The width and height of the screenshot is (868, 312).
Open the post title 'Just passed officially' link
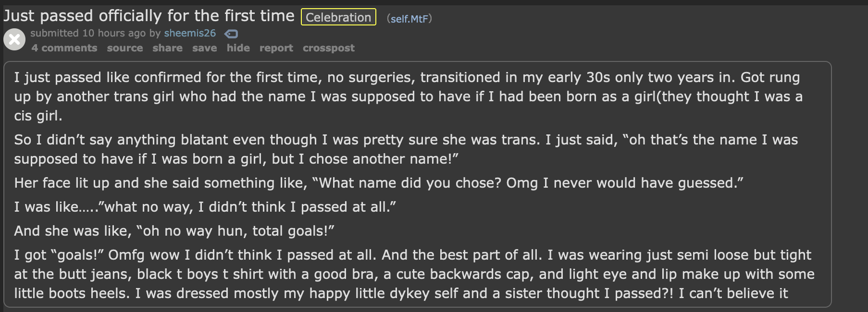point(149,16)
